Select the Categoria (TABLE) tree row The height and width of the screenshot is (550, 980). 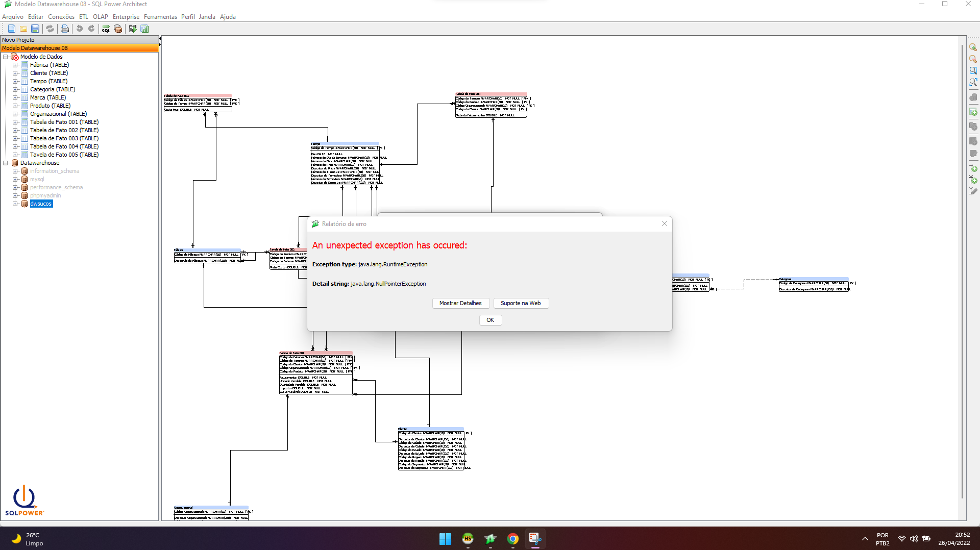pyautogui.click(x=53, y=89)
